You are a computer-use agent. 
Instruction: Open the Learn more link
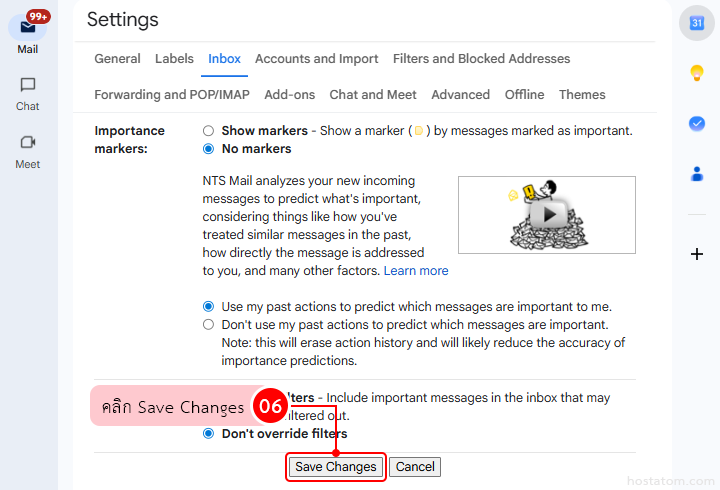pyautogui.click(x=416, y=270)
